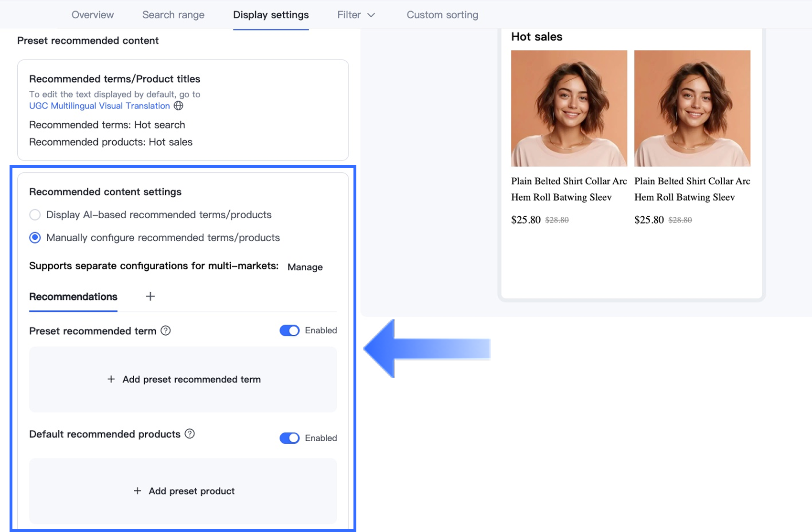Click the second Hot sales product image
Screen dimensions: 812x532
692,108
